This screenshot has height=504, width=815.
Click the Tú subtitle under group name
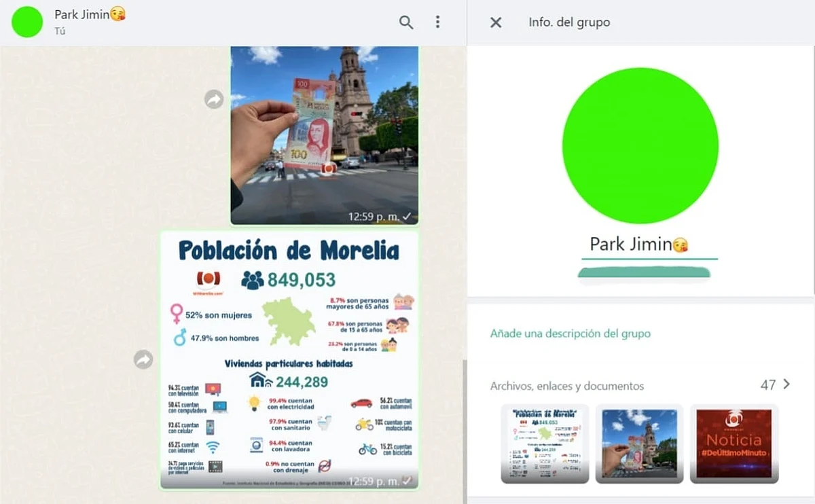pyautogui.click(x=60, y=31)
